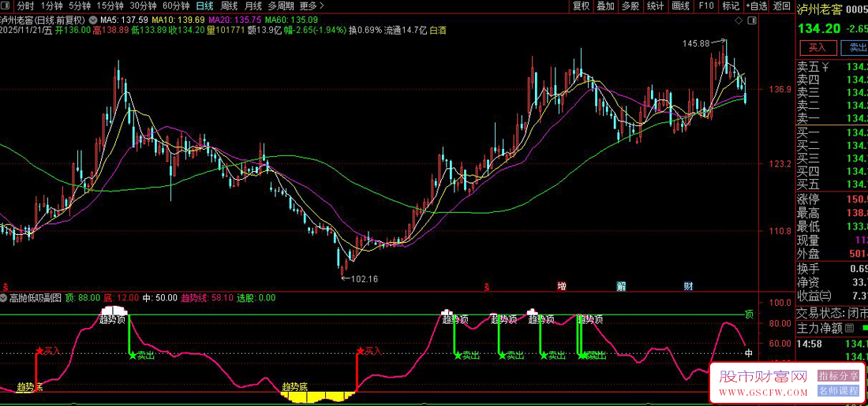Select the 1分钟 period tab
The width and height of the screenshot is (868, 406).
tap(51, 6)
